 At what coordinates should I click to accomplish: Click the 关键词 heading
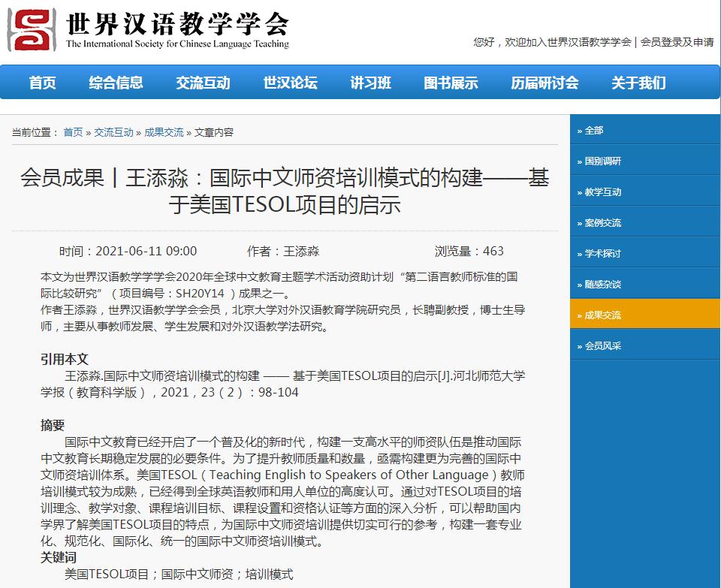pos(59,558)
